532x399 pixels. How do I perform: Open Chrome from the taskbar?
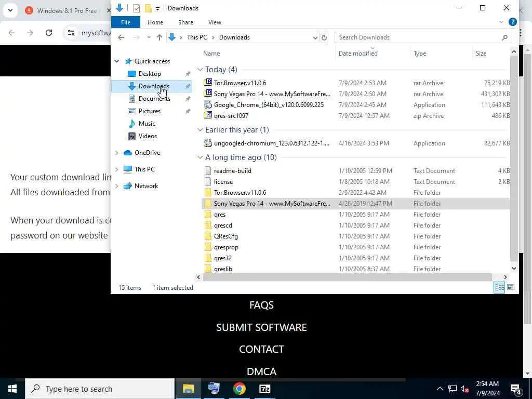(239, 389)
